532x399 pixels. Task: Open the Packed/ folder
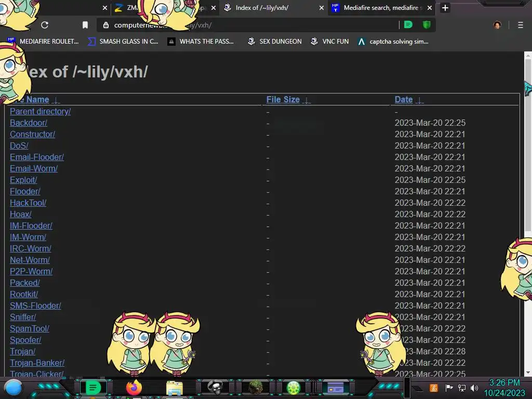[25, 283]
